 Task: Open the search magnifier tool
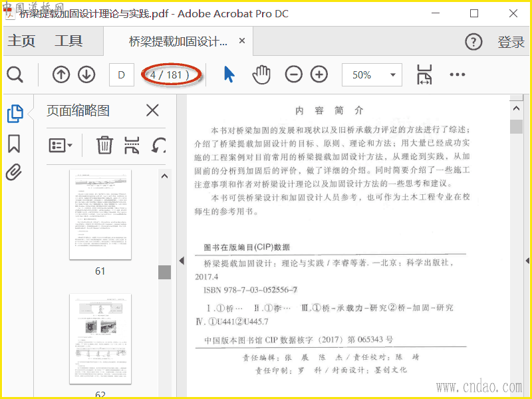click(15, 74)
